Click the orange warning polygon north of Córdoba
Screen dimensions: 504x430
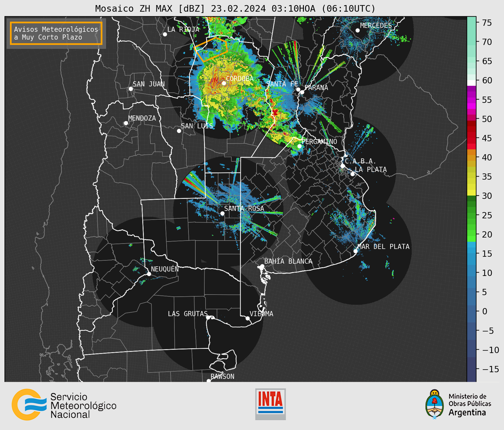tap(211, 49)
